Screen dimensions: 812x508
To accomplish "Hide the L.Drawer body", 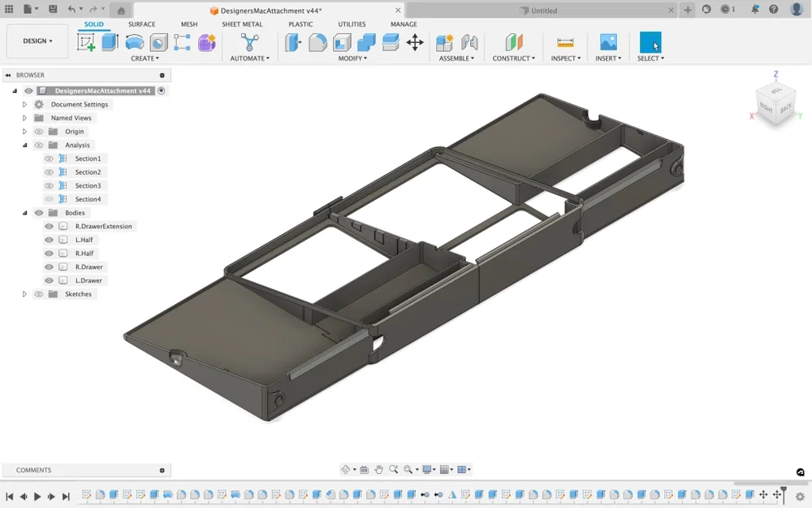I will pos(49,280).
